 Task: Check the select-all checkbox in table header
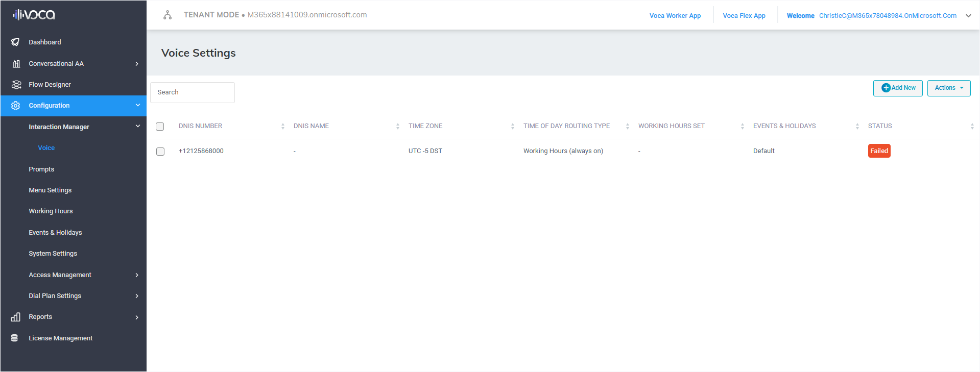pos(160,127)
